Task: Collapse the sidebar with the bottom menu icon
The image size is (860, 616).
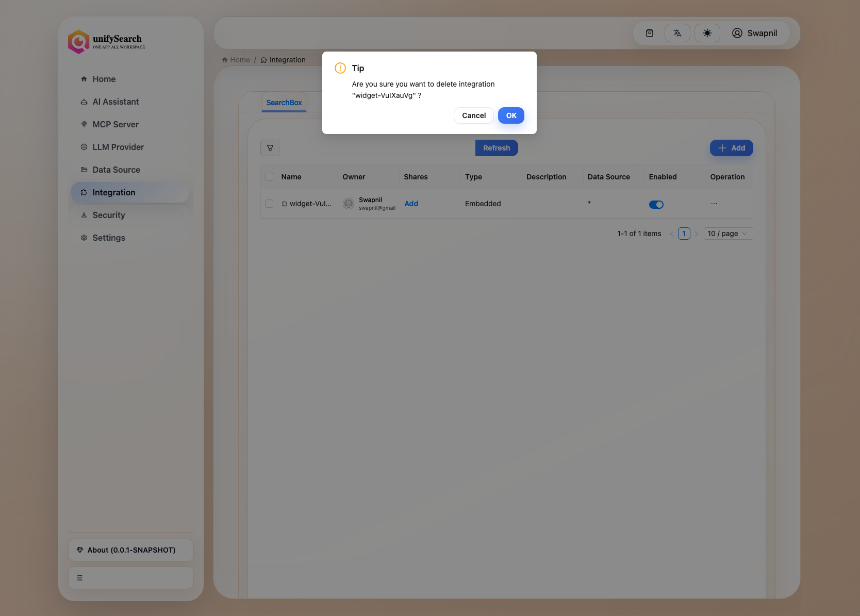Action: (80, 577)
